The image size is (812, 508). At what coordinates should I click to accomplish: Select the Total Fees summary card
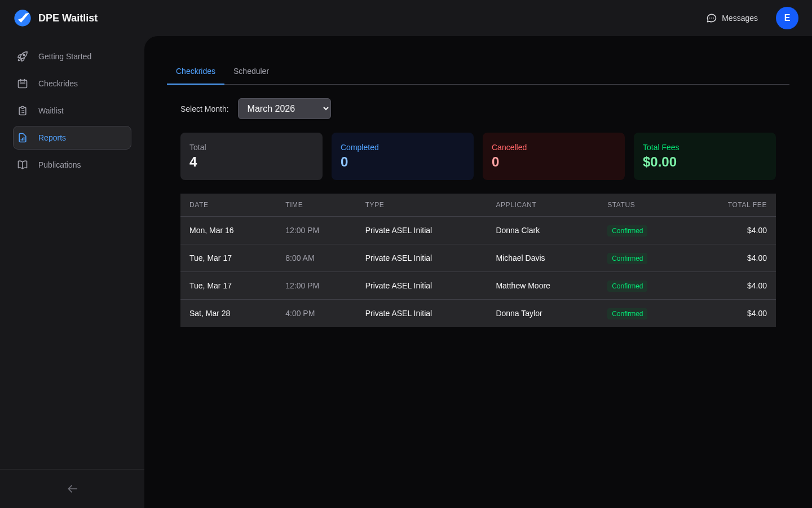click(704, 156)
